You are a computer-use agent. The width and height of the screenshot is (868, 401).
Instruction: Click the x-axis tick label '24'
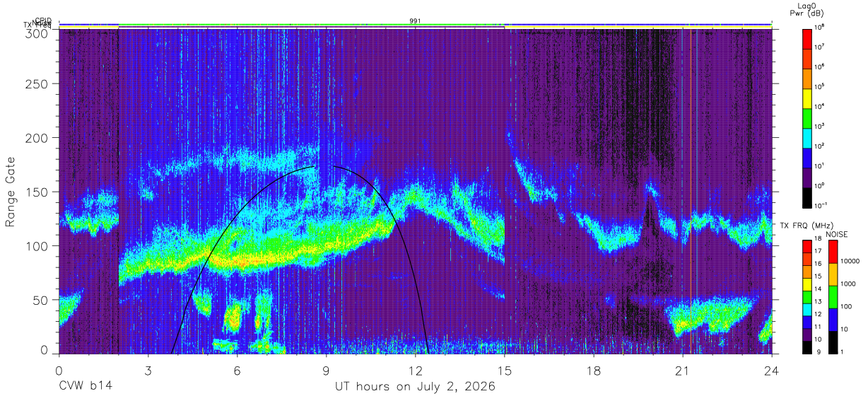click(x=771, y=370)
